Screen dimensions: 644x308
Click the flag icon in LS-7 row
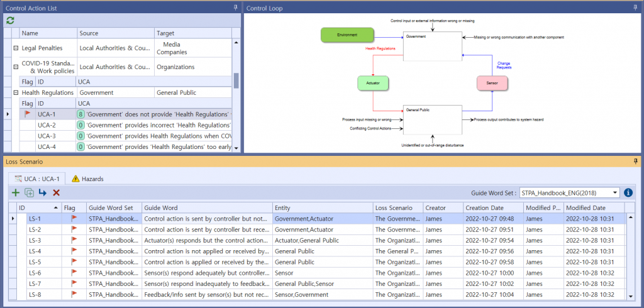pos(74,283)
